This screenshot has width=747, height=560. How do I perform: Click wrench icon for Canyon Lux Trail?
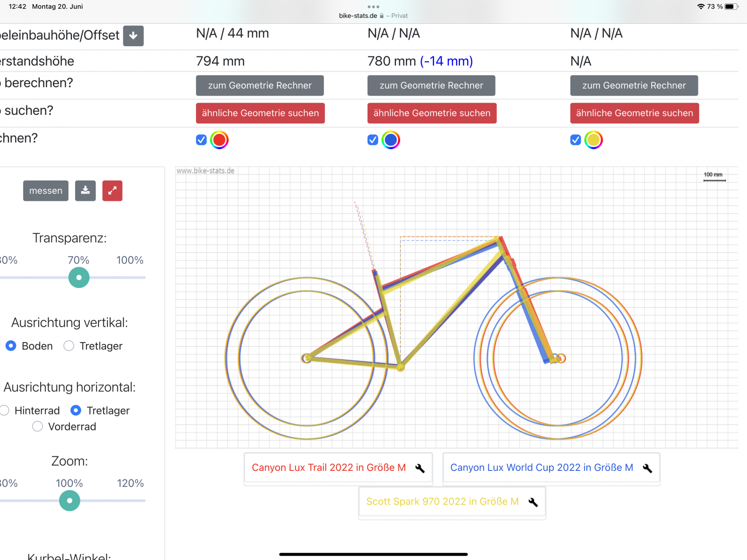pos(420,468)
